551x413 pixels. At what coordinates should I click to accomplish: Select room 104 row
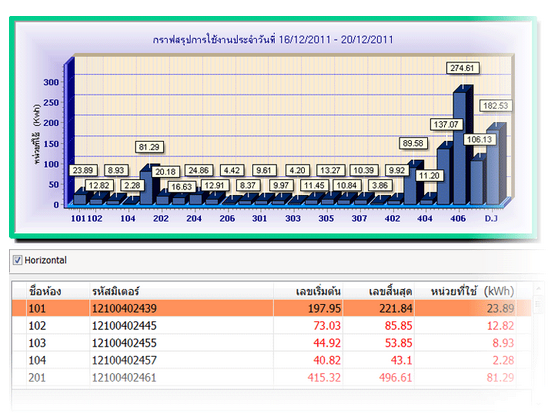click(271, 360)
